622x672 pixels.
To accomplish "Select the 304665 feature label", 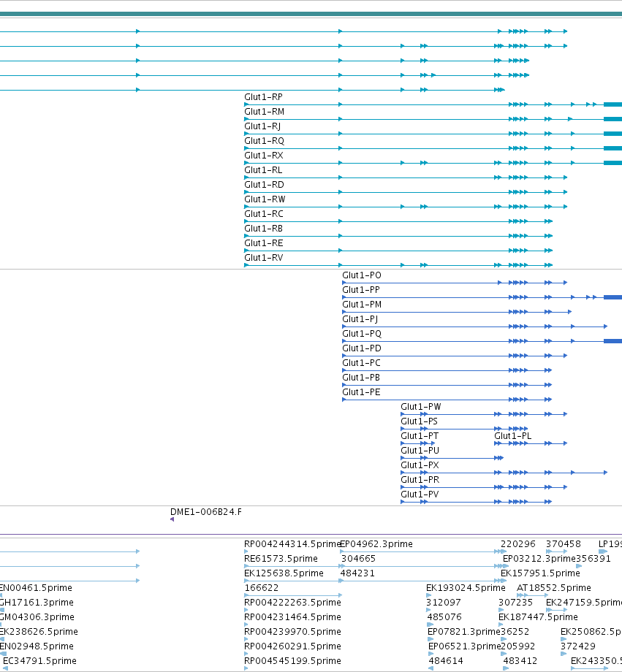I will (358, 559).
